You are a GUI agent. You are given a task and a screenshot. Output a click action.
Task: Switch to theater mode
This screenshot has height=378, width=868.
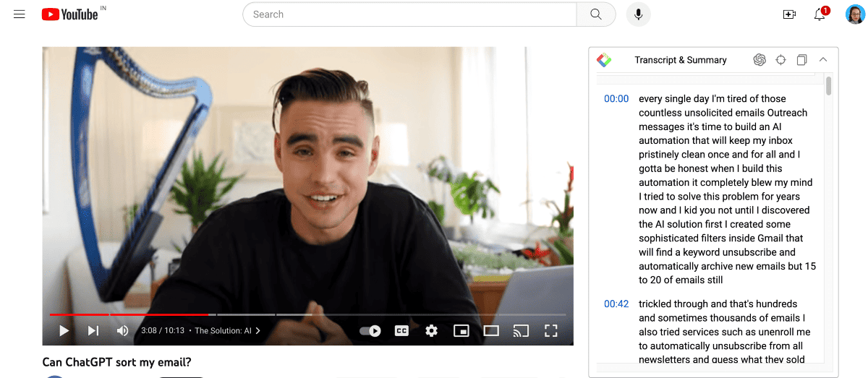coord(491,331)
